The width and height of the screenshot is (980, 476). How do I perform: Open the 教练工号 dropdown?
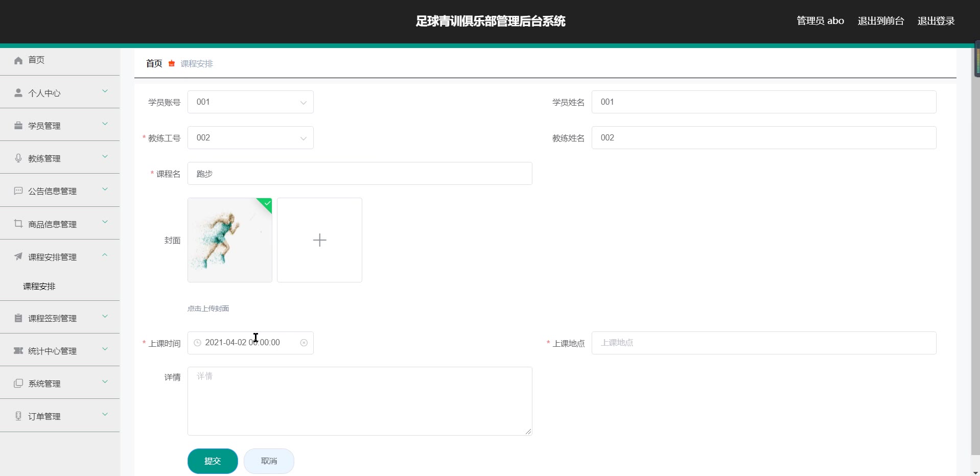(x=250, y=138)
